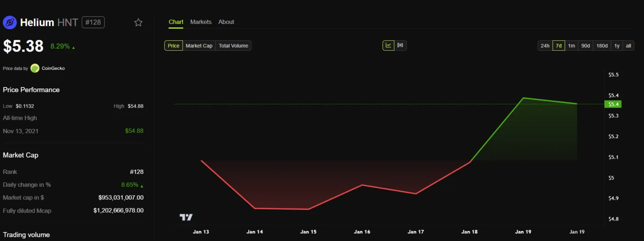
Task: Click the Market Cap section heading
Action: pos(21,155)
